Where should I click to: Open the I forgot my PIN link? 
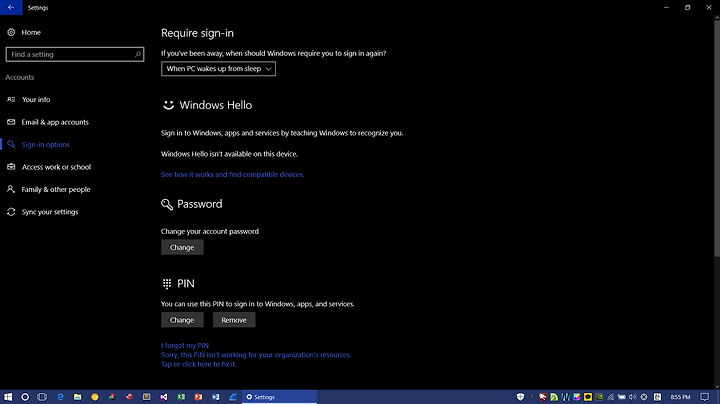click(185, 345)
